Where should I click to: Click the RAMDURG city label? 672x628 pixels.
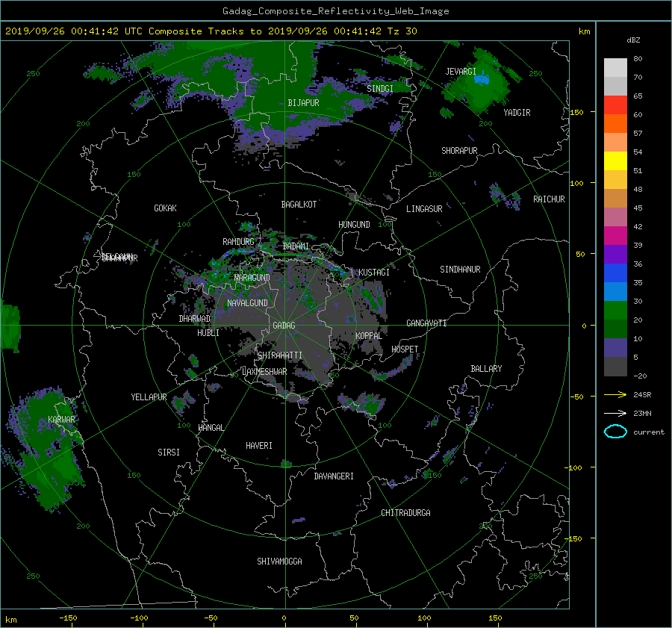point(238,242)
